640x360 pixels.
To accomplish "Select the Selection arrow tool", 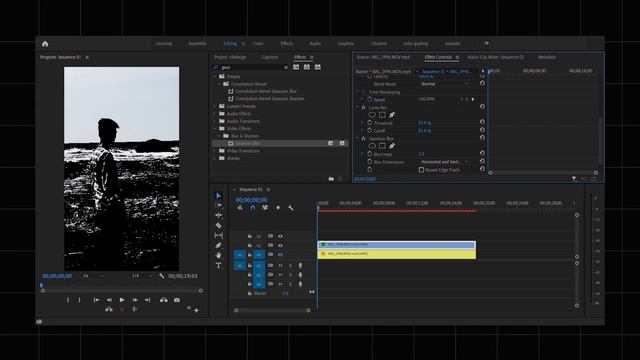I will click(218, 196).
